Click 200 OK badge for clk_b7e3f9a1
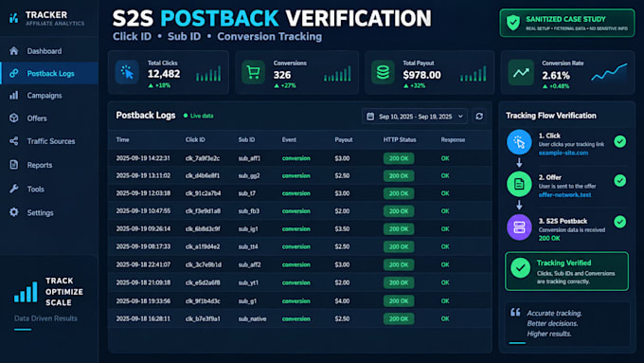Screen dimensions: 644x363 click(x=399, y=318)
